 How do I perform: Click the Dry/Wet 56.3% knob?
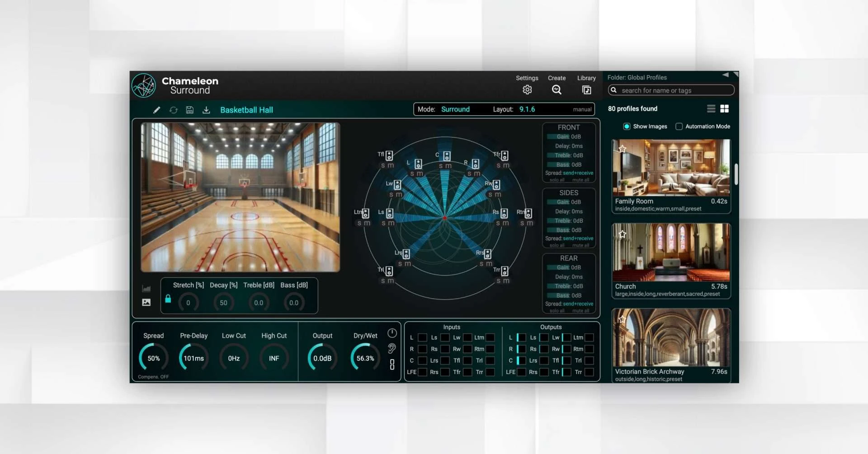365,358
